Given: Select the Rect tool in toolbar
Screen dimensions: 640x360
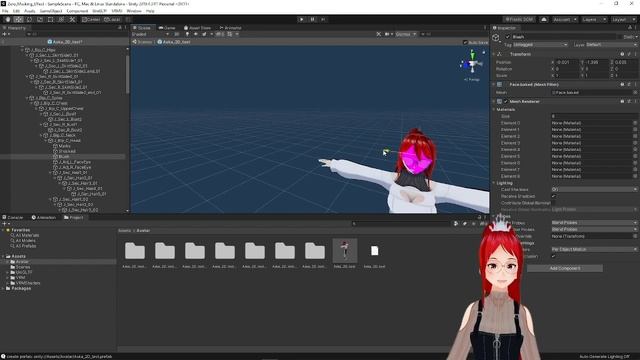Looking at the screenshot, I should (x=50, y=19).
